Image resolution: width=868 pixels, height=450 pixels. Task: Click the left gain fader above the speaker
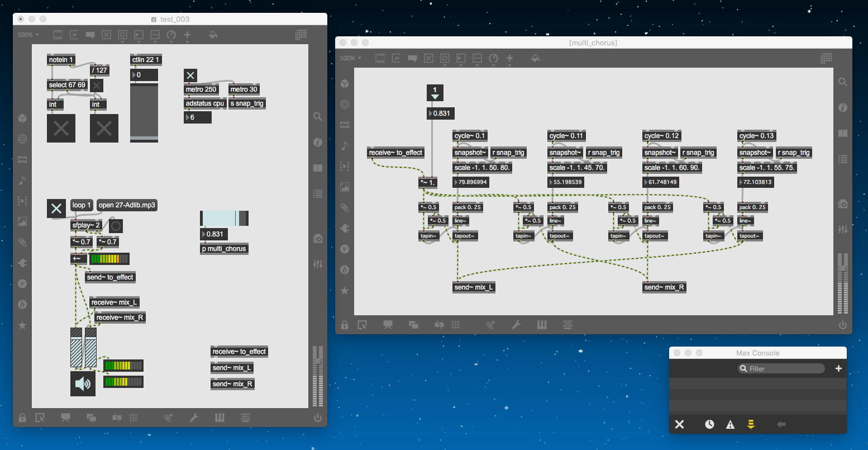[x=76, y=347]
